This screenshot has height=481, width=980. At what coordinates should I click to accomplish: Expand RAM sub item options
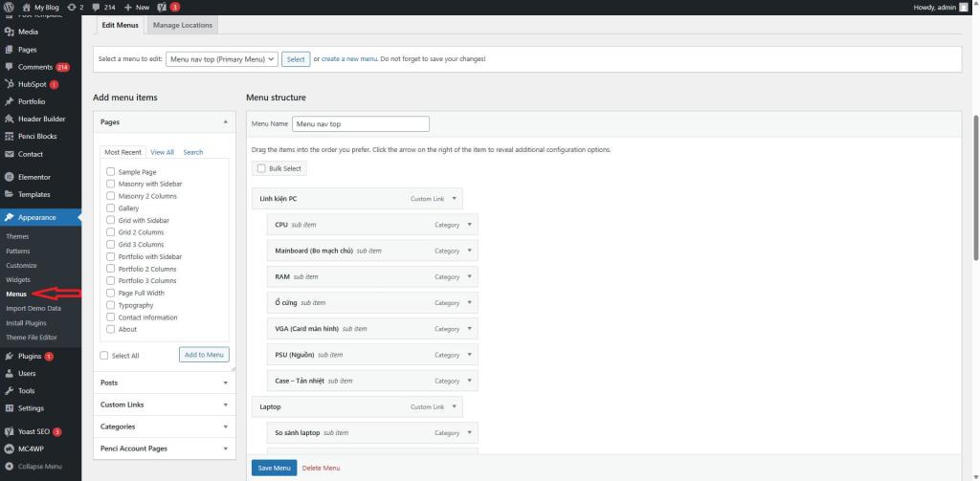pos(469,276)
